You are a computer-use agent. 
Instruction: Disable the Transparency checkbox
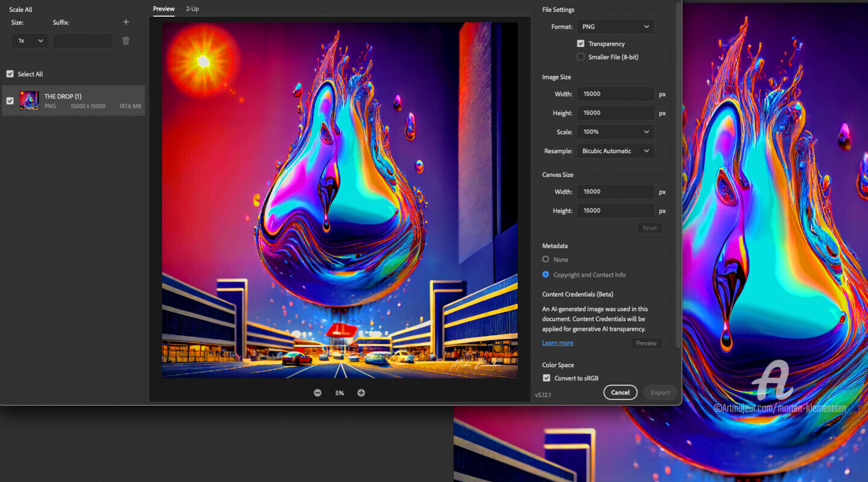[x=580, y=43]
